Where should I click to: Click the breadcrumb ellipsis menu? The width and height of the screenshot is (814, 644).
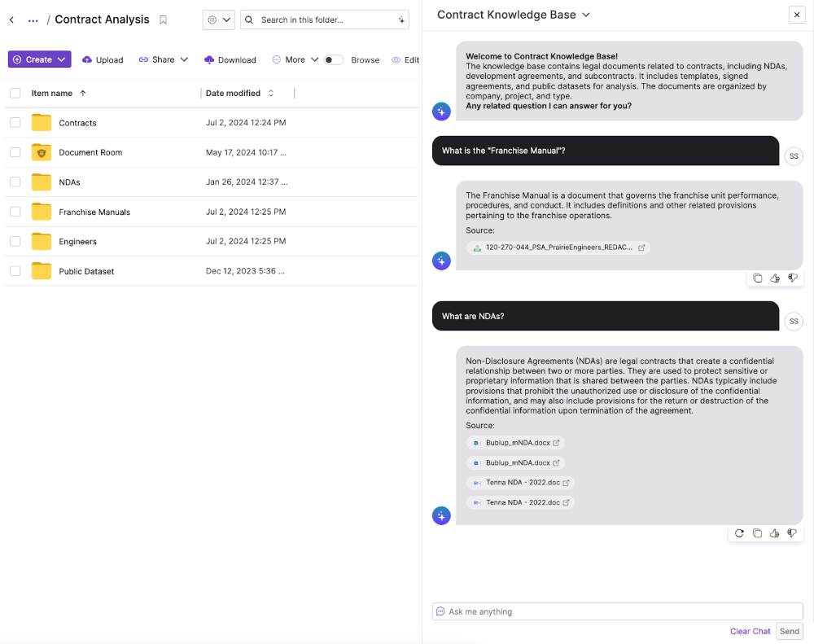33,20
